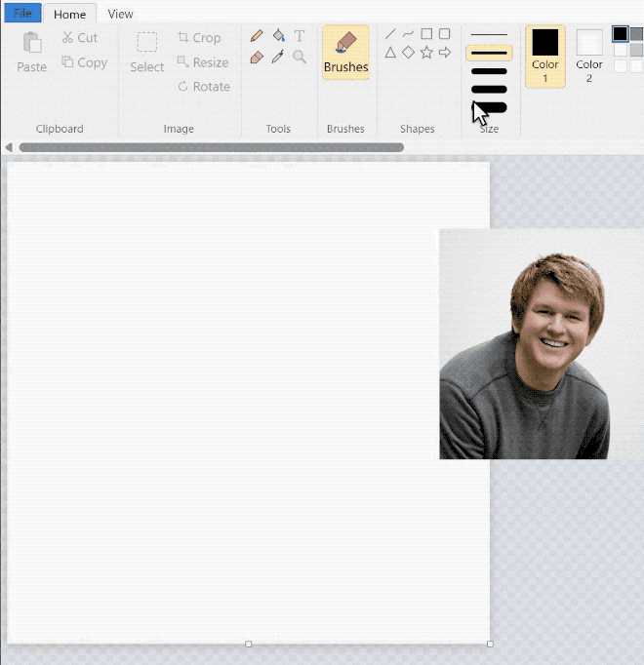Select the Magnifier tool
Image resolution: width=644 pixels, height=665 pixels.
click(300, 57)
